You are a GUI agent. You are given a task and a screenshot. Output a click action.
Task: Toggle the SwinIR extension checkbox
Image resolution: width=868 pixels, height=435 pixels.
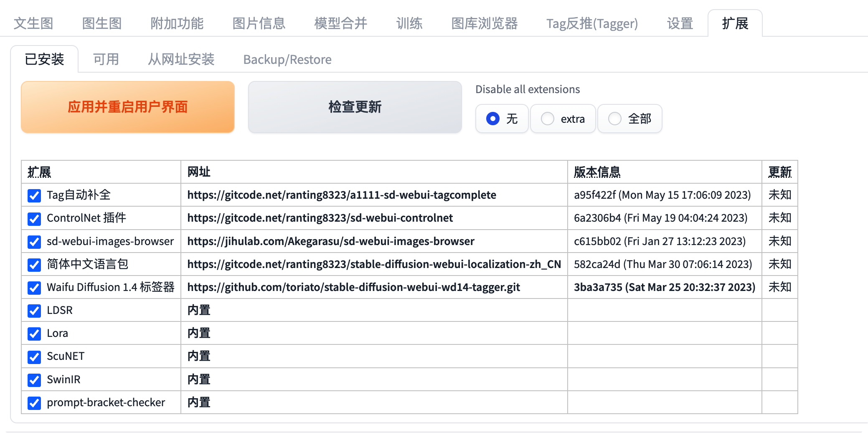[x=34, y=380]
